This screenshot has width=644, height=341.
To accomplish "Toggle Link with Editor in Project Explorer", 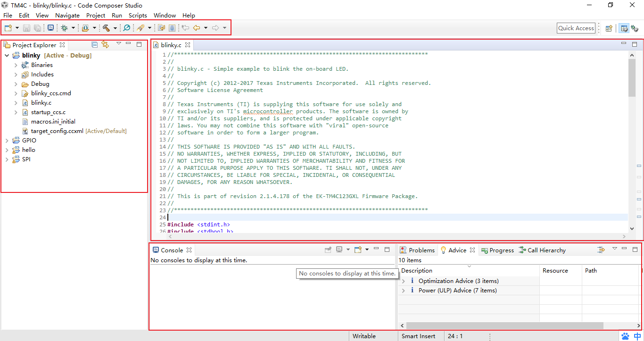I will tap(105, 45).
